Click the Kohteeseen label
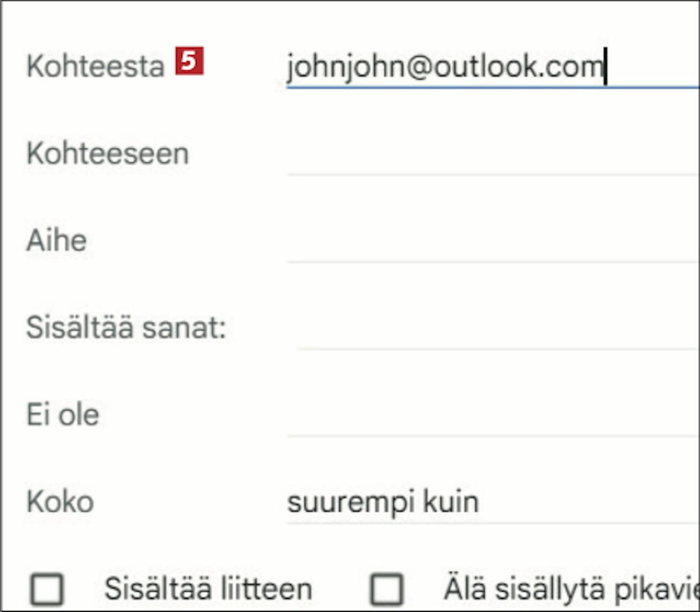 coord(108,154)
